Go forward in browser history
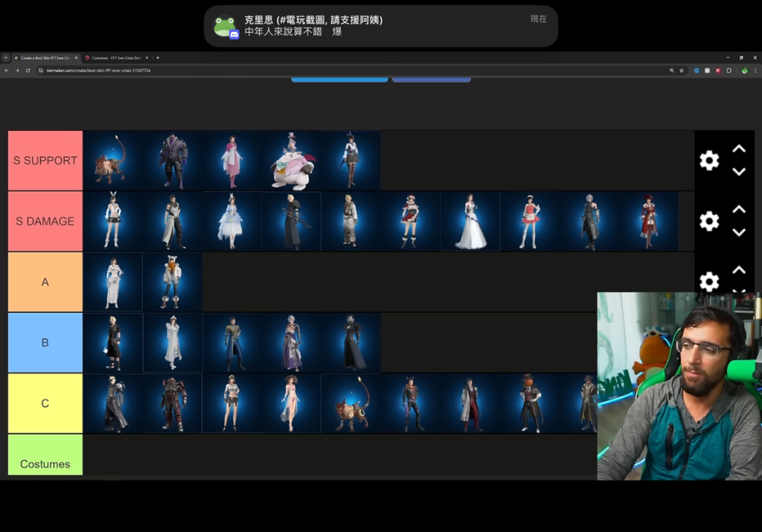The image size is (762, 532). (x=17, y=71)
